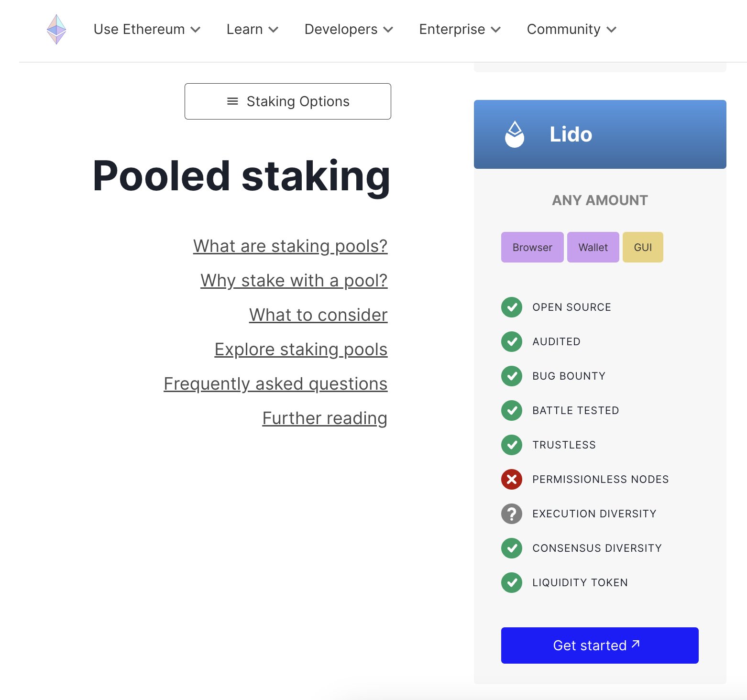Viewport: 747px width, 700px height.
Task: Open the Developers dropdown menu
Action: click(348, 29)
